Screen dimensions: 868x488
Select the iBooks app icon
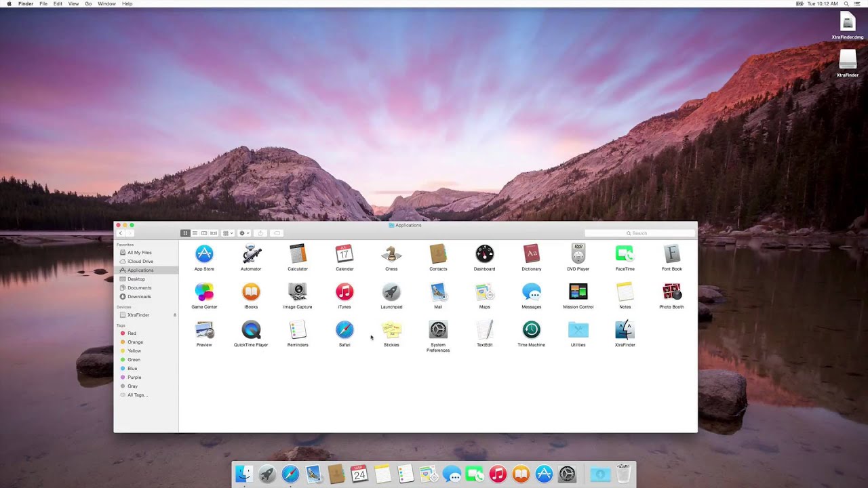[251, 292]
